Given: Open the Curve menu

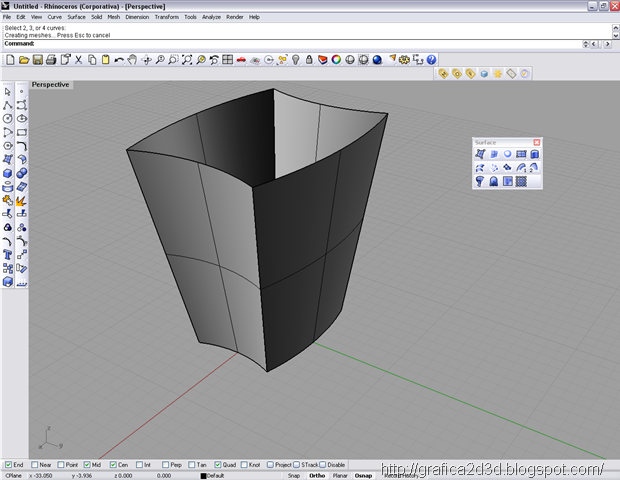Looking at the screenshot, I should coord(55,17).
